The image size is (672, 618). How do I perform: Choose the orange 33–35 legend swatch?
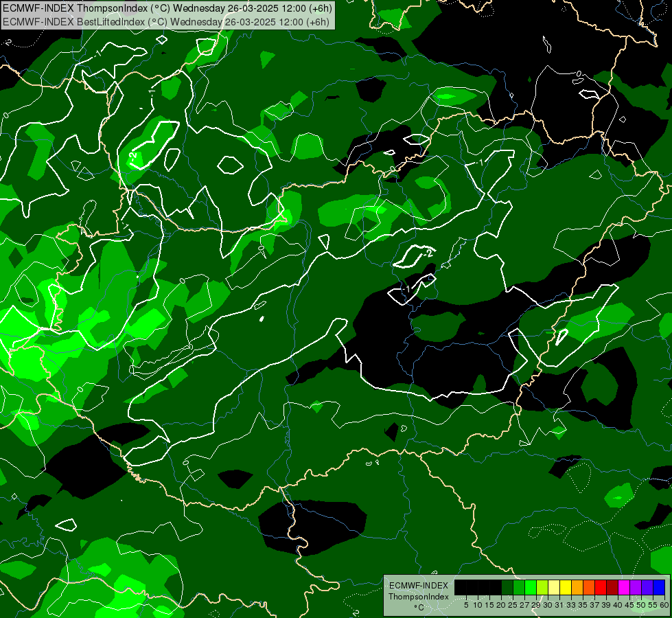[577, 587]
